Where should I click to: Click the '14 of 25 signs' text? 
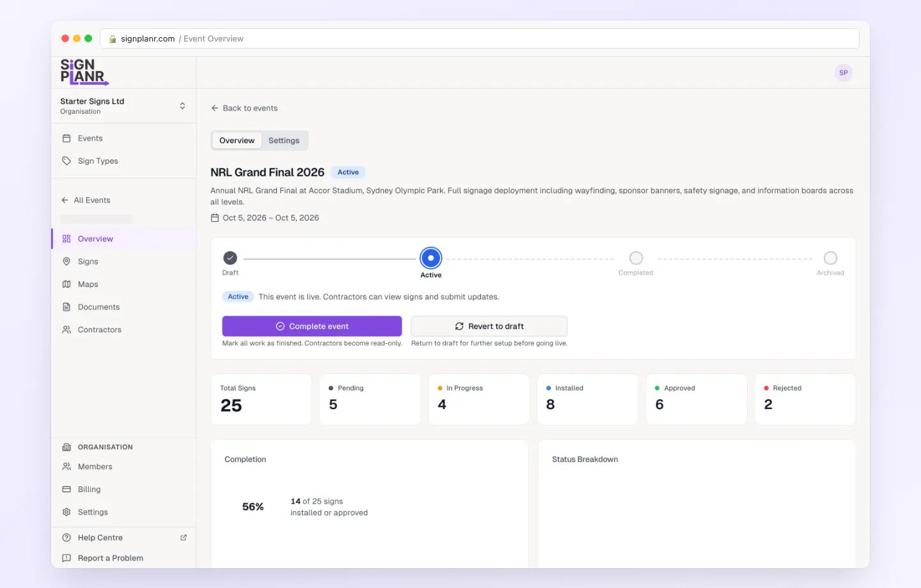click(x=317, y=502)
